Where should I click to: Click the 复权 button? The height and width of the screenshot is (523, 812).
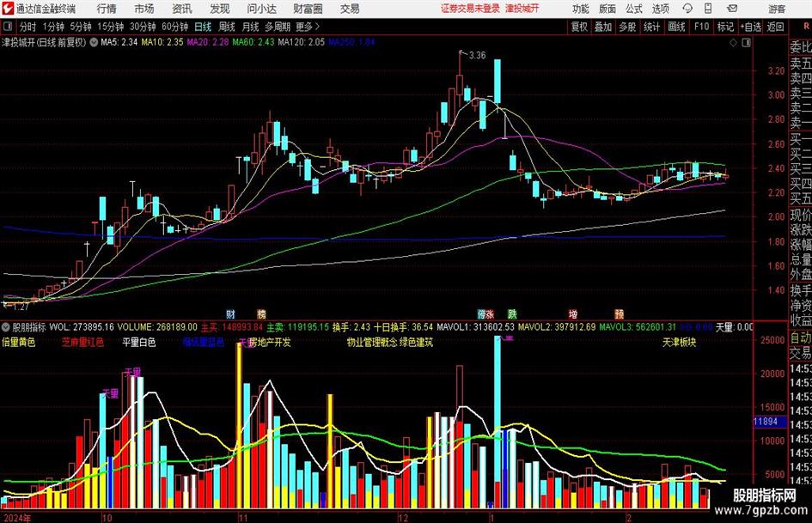click(x=579, y=27)
